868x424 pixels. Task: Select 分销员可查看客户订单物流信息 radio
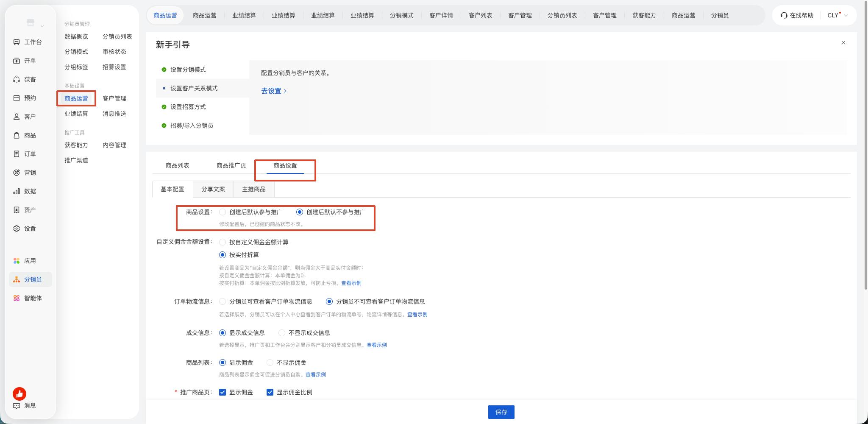click(223, 301)
